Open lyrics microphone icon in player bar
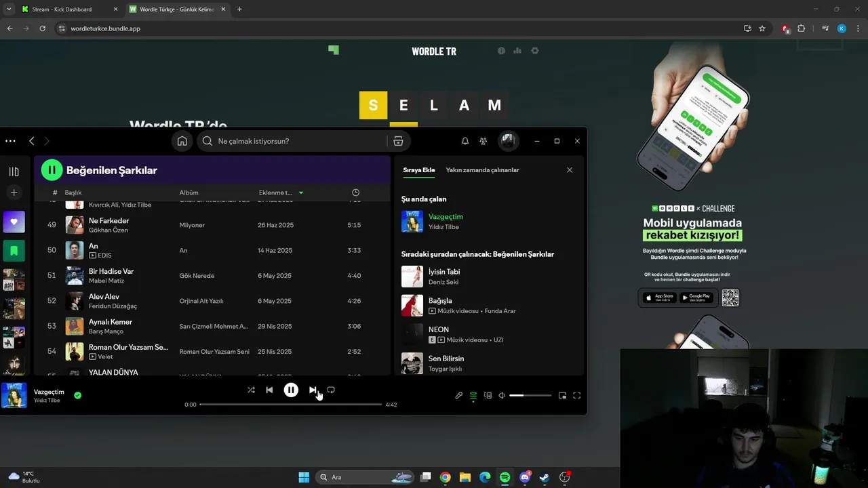The height and width of the screenshot is (488, 868). pyautogui.click(x=458, y=395)
